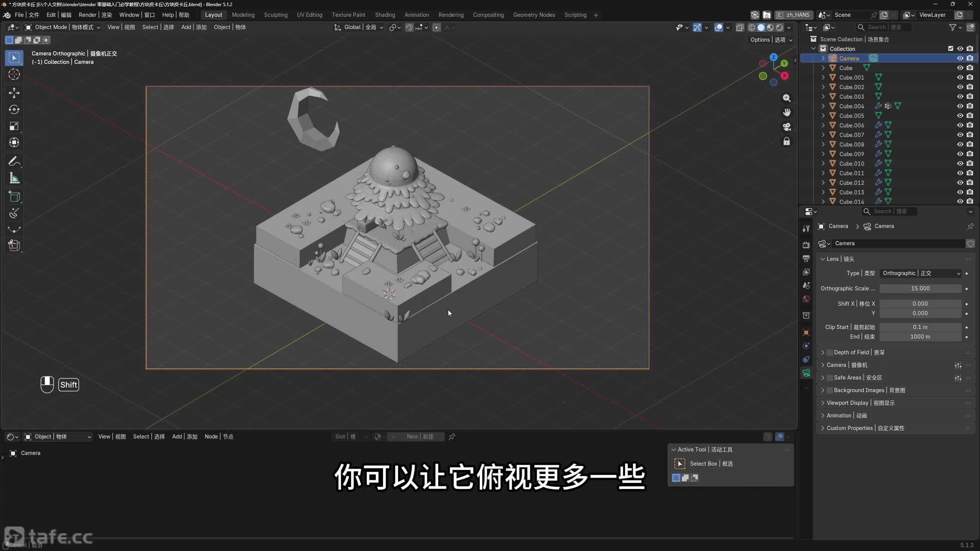The height and width of the screenshot is (551, 980).
Task: Hide Cube.004 in the viewport
Action: pos(960,106)
